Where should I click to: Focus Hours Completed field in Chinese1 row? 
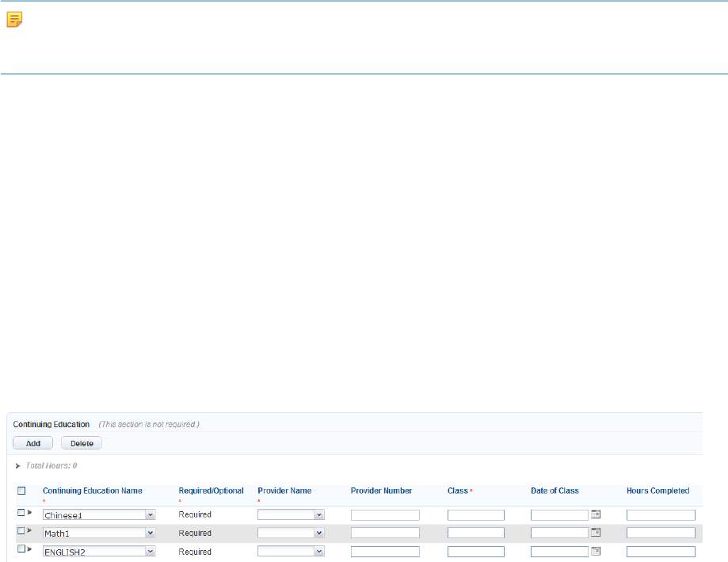point(661,514)
